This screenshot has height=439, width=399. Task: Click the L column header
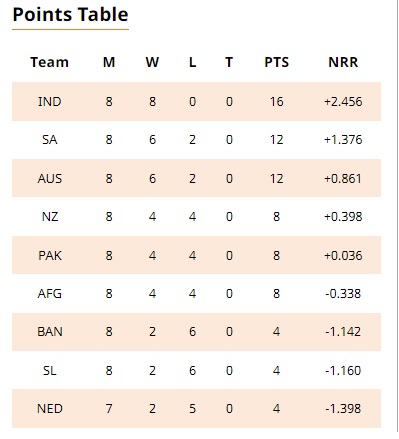(192, 62)
